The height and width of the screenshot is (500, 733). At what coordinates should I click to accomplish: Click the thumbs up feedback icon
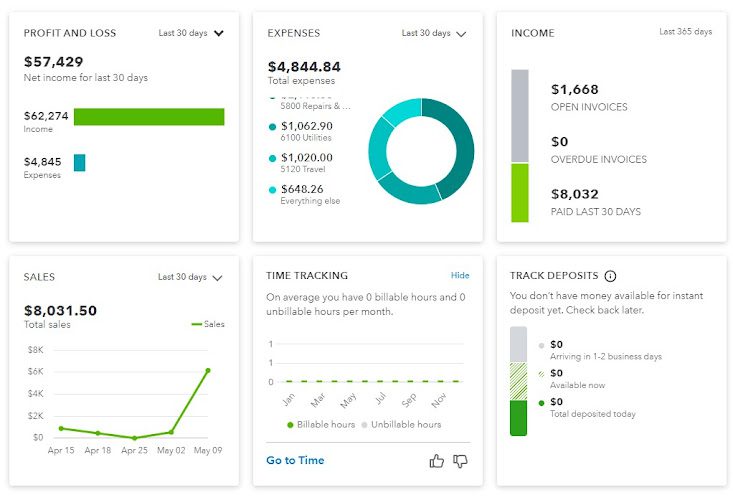click(x=437, y=461)
